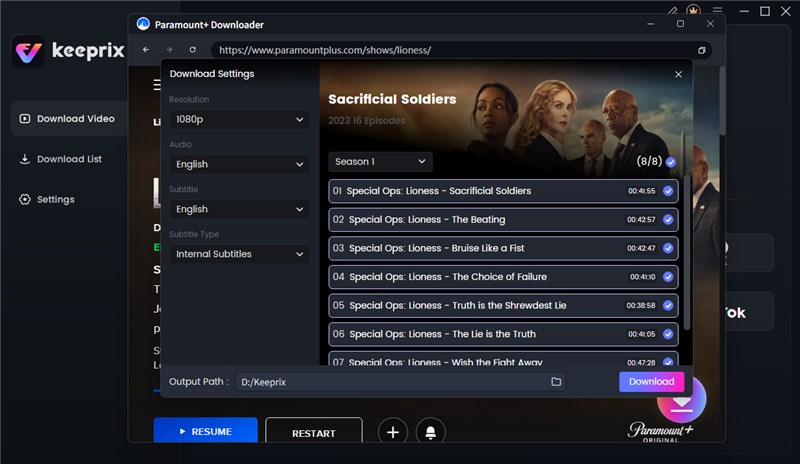Viewport: 800px width, 464px height.
Task: Uncheck episode 03 Bruise Like a Fist
Action: point(668,248)
